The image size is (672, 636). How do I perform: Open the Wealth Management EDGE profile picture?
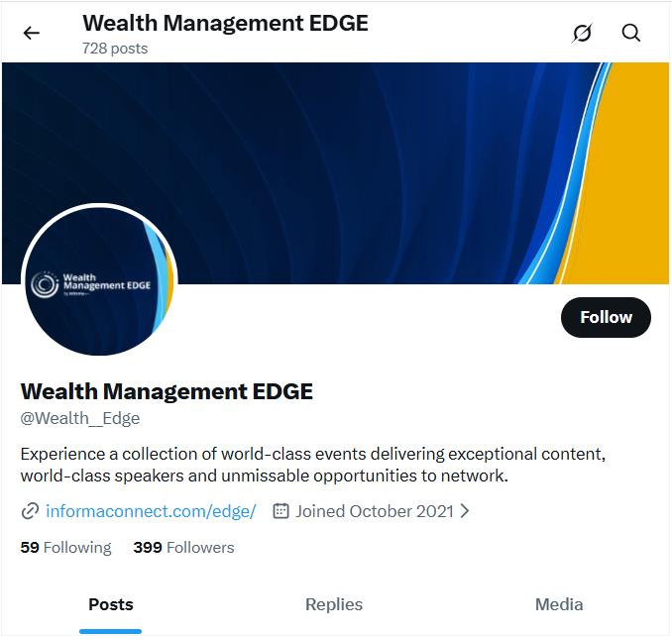pos(99,280)
